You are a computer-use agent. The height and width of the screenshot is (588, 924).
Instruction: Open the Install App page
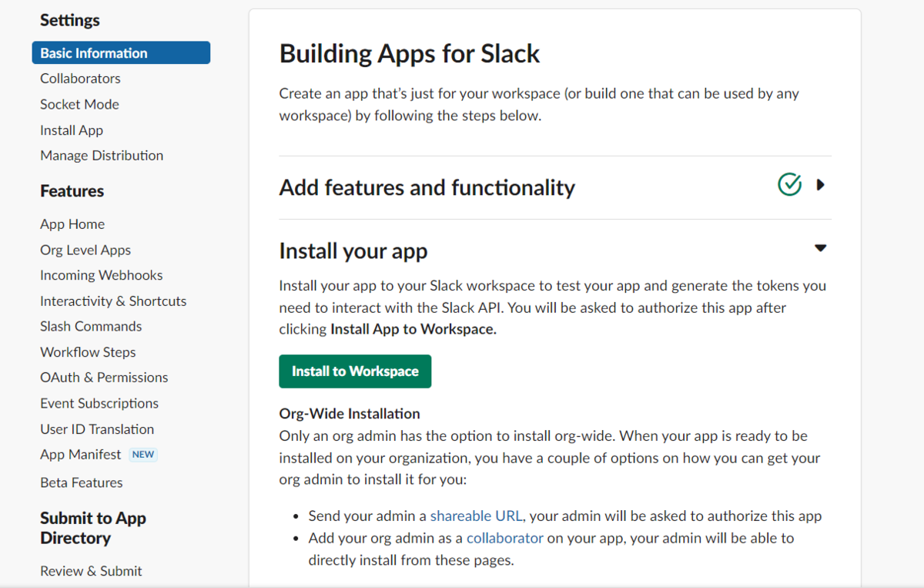click(72, 130)
